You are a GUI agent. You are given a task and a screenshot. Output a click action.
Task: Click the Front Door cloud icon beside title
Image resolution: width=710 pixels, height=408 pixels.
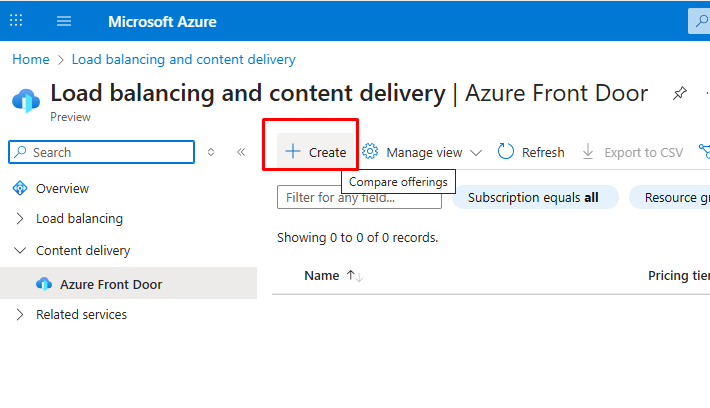tap(25, 100)
